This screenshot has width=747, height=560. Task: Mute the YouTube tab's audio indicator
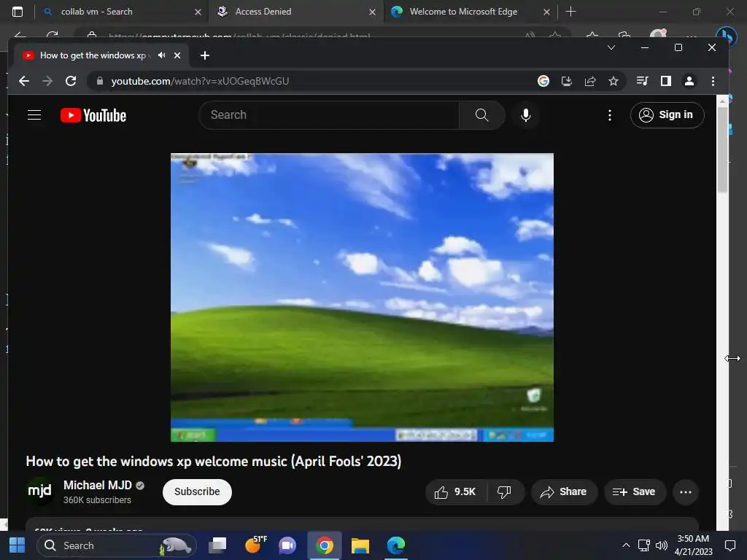[162, 55]
